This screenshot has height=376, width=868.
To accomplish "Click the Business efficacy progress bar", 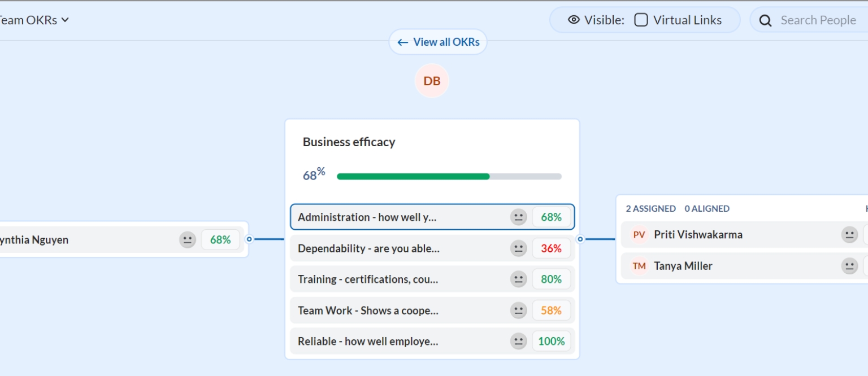I will pos(449,177).
